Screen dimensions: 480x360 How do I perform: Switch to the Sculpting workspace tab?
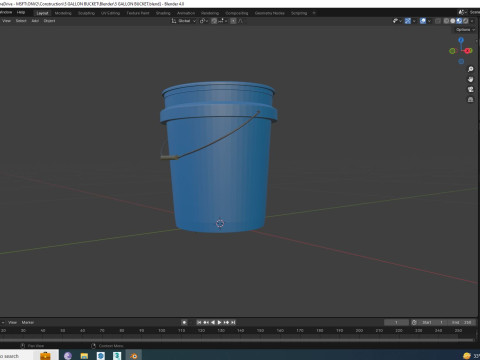point(86,13)
